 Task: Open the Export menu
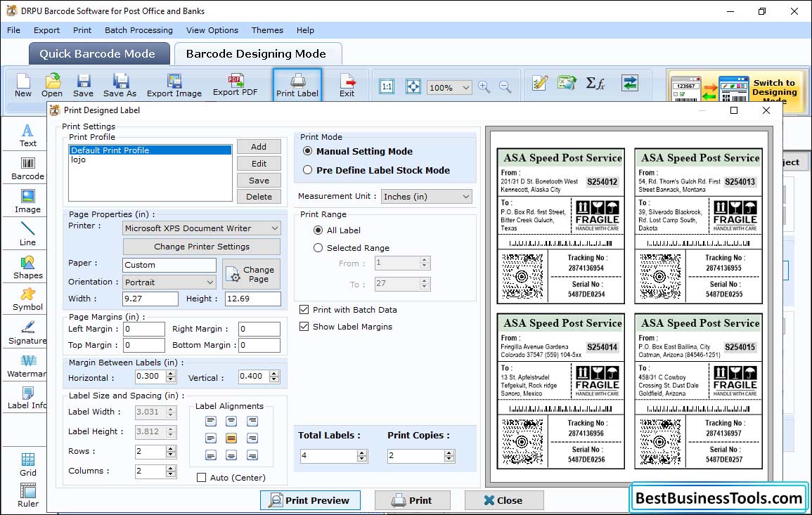point(46,30)
